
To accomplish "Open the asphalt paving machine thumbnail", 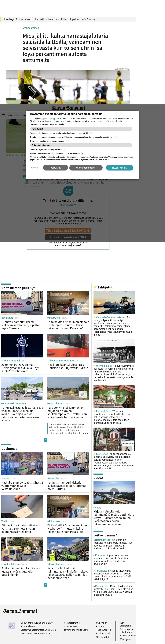I will (68, 549).
